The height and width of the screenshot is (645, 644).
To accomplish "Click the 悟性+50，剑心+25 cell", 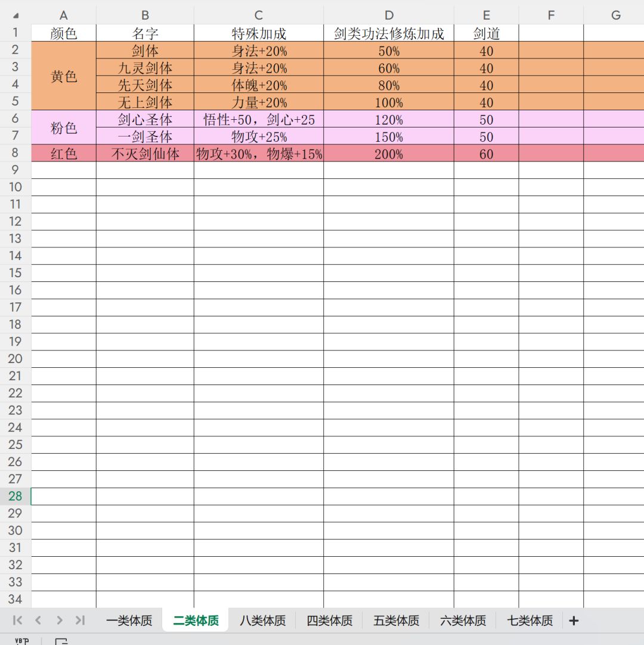I will point(258,119).
